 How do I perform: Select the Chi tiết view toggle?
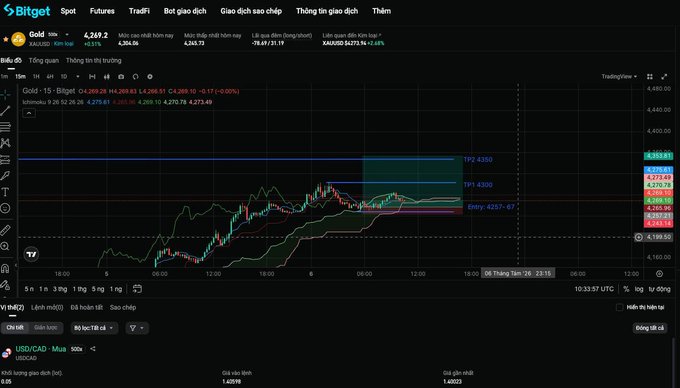point(15,328)
